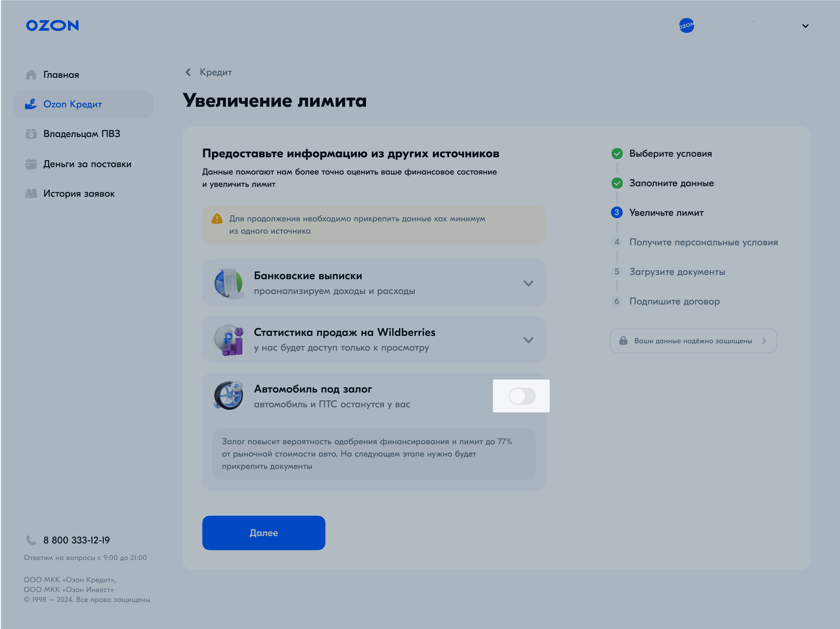Select the Заполните данные step
Screen dimensions: 840x629
tap(671, 183)
